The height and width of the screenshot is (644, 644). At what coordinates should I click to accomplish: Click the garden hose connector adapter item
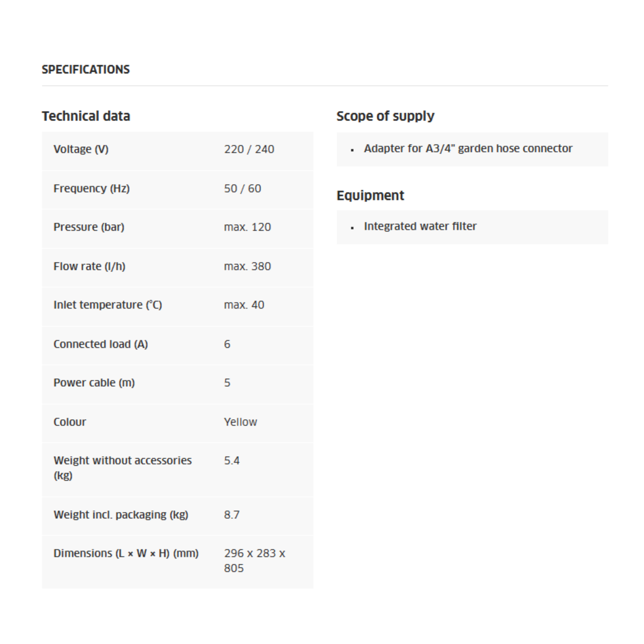coord(468,148)
